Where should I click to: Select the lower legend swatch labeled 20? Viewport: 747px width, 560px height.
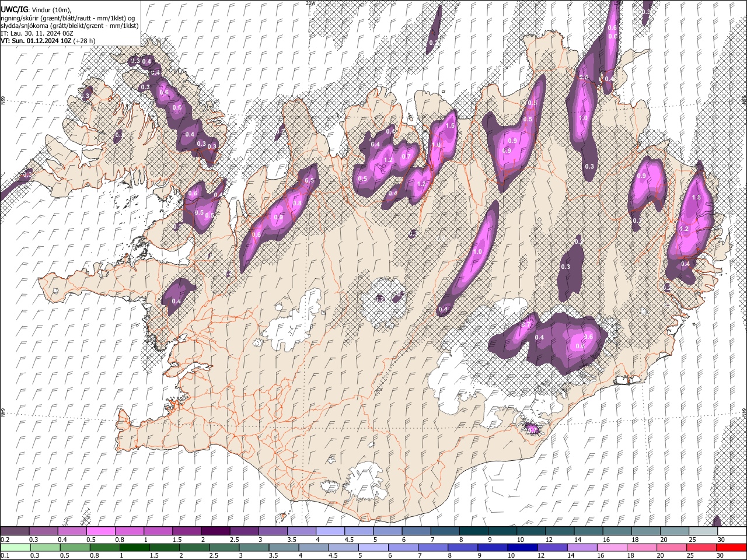(x=671, y=547)
